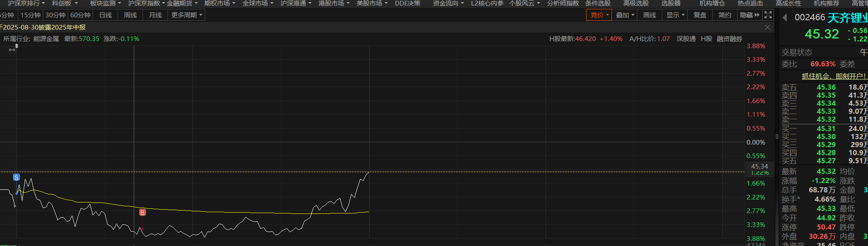The height and width of the screenshot is (246, 868).
Task: Click the blue S sell marker on chart
Action: pyautogui.click(x=17, y=177)
